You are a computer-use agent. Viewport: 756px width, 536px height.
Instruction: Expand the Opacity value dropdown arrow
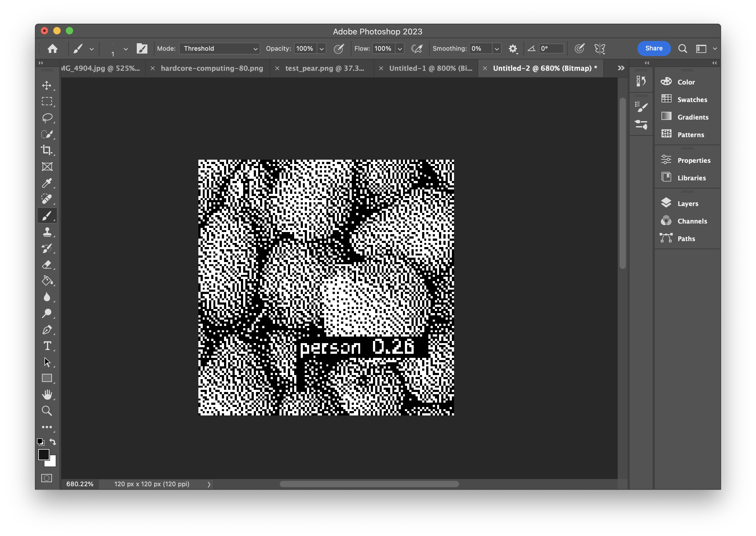click(x=322, y=49)
